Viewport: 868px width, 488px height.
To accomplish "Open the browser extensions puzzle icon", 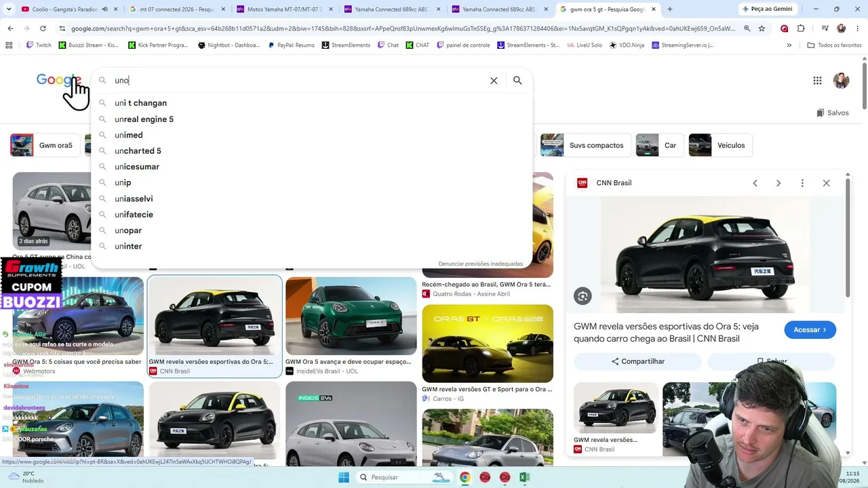I will [801, 28].
